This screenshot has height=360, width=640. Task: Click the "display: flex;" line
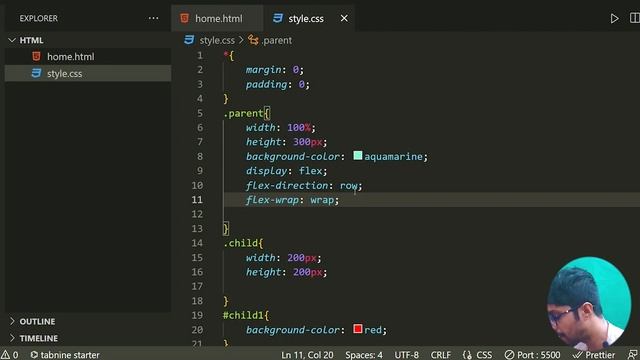tap(286, 171)
